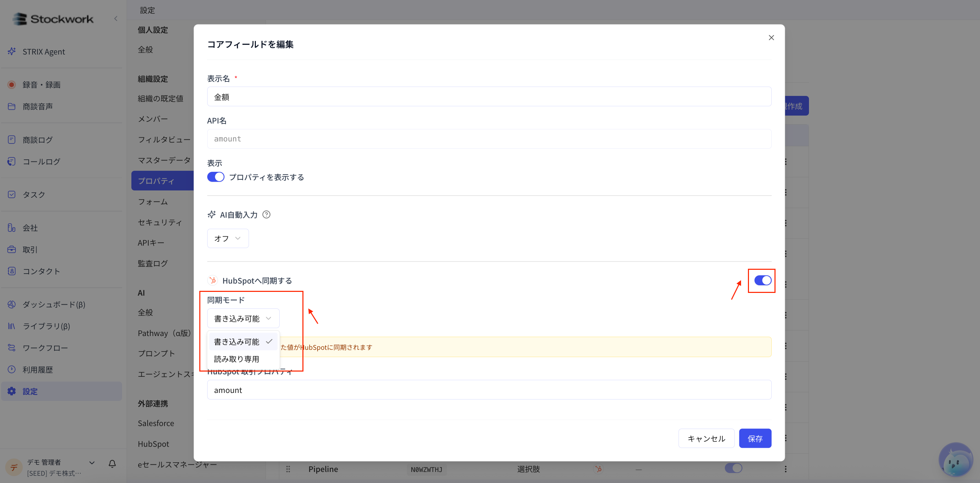
Task: Close the コアフィールドを編集 dialog
Action: (x=771, y=37)
